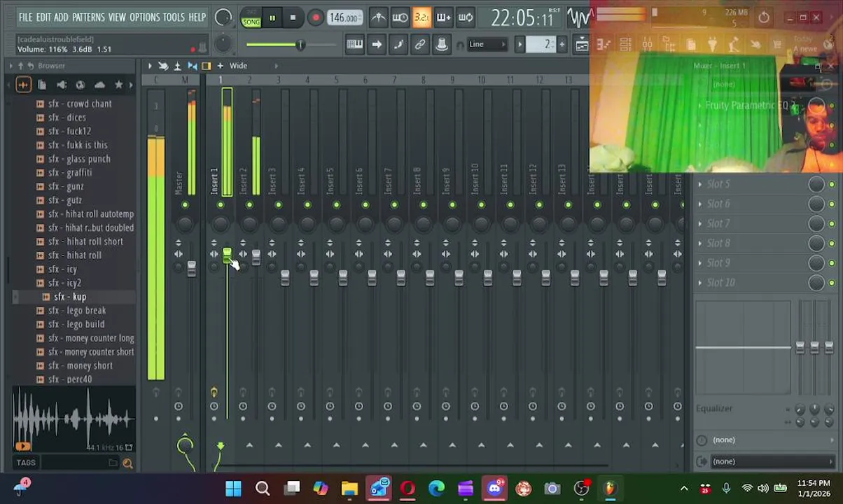This screenshot has height=504, width=843.
Task: Open the ADD menu
Action: (x=62, y=17)
